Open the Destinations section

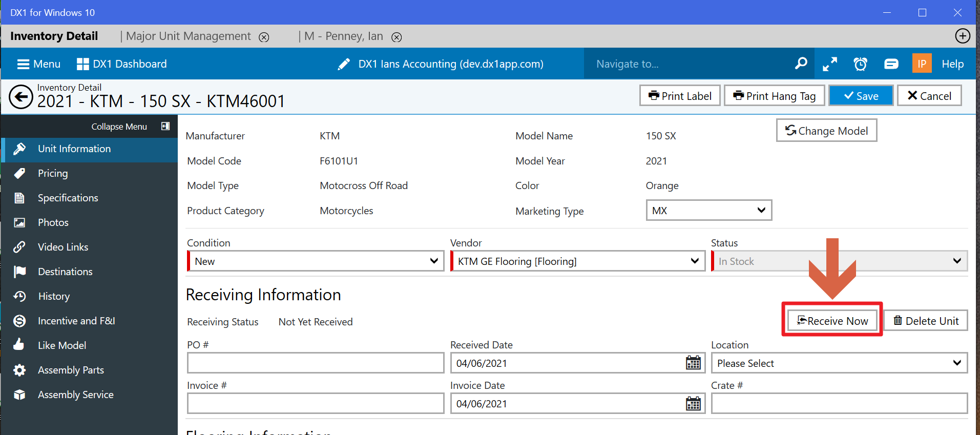click(90, 272)
